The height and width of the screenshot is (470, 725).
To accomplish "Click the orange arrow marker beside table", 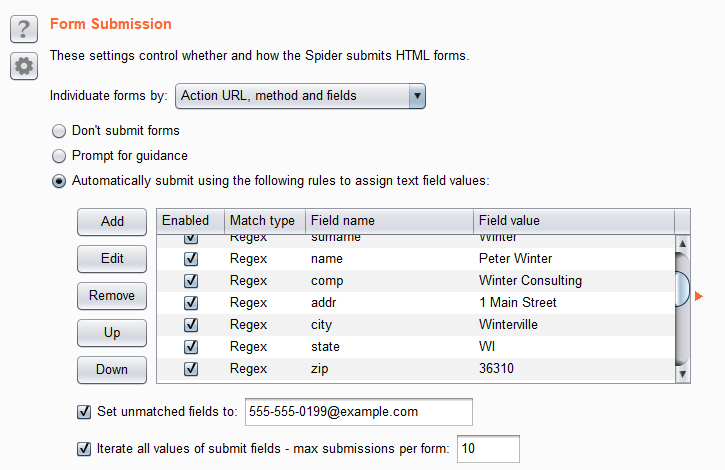I will pyautogui.click(x=700, y=295).
